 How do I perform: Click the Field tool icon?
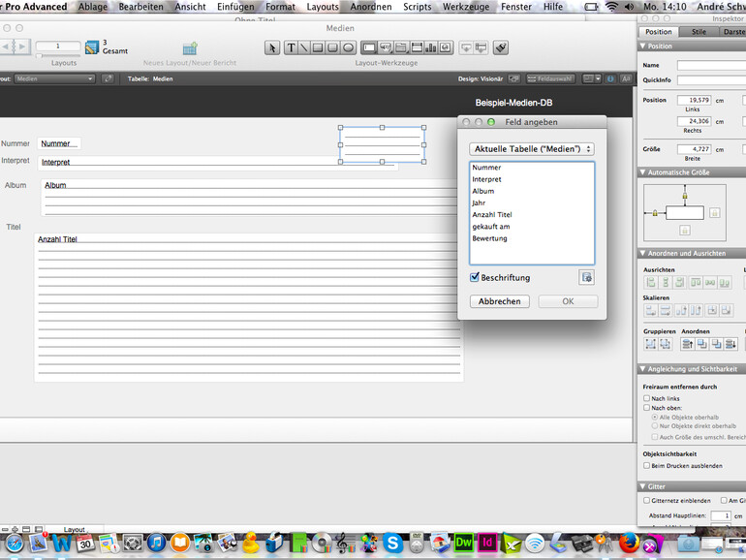pyautogui.click(x=466, y=47)
